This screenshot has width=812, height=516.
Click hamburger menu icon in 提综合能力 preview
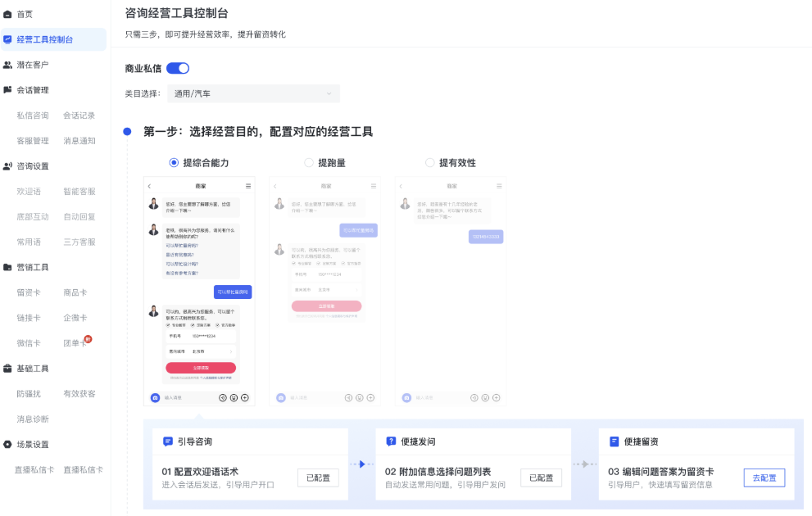pos(248,186)
